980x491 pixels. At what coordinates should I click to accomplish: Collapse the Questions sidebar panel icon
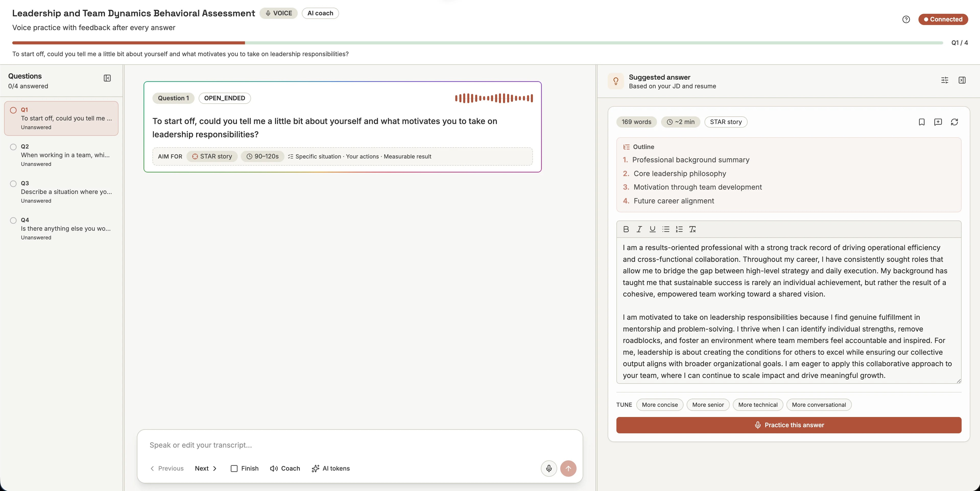pyautogui.click(x=107, y=78)
